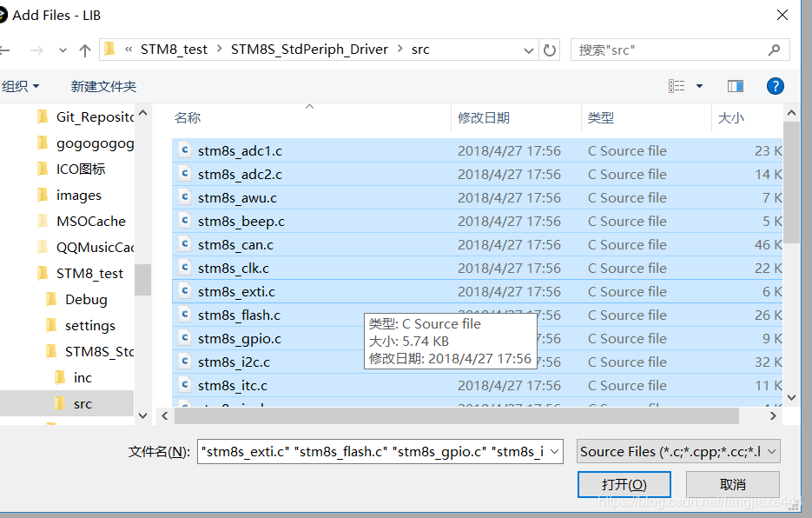Open the inc folder in the tree

tap(74, 377)
